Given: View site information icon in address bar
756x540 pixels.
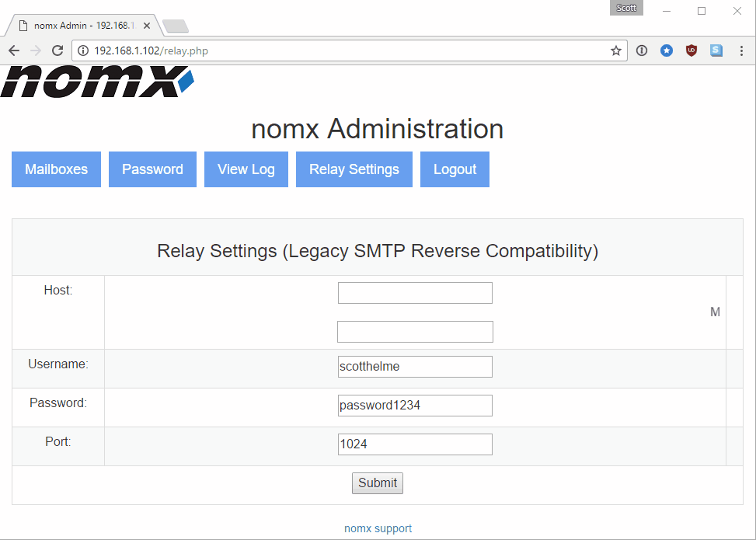Looking at the screenshot, I should click(x=83, y=51).
